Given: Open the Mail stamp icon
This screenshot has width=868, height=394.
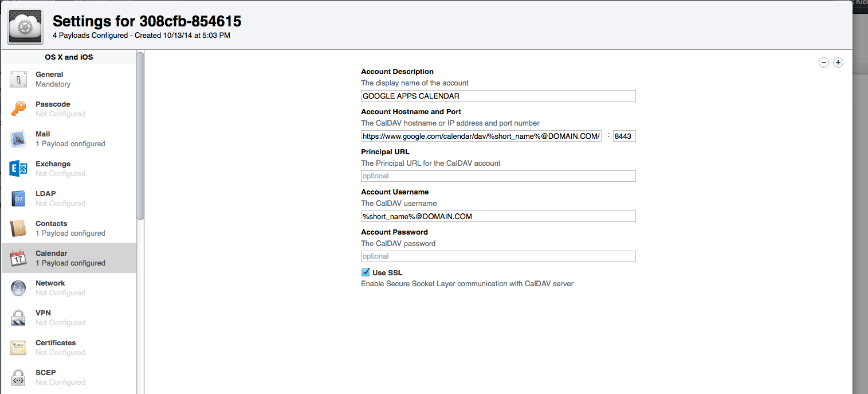Looking at the screenshot, I should pos(18,139).
